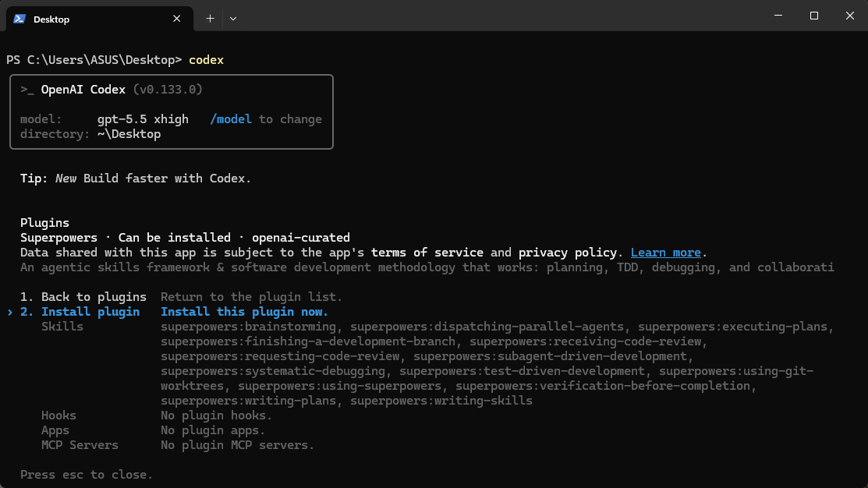The height and width of the screenshot is (488, 868).
Task: Click 'No plugin apps.' text
Action: pyautogui.click(x=213, y=430)
